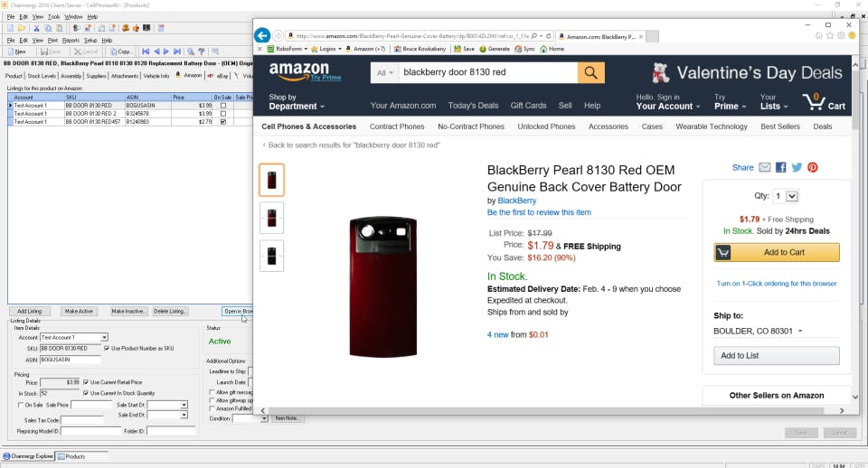Select the second product image thumbnail
The width and height of the screenshot is (868, 468).
tap(271, 218)
